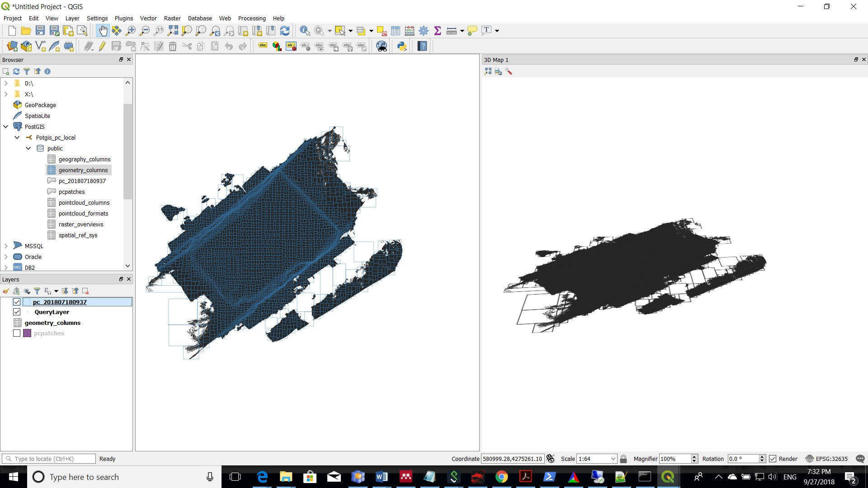Open geometry_columns table in public schema
868x488 pixels.
click(83, 170)
